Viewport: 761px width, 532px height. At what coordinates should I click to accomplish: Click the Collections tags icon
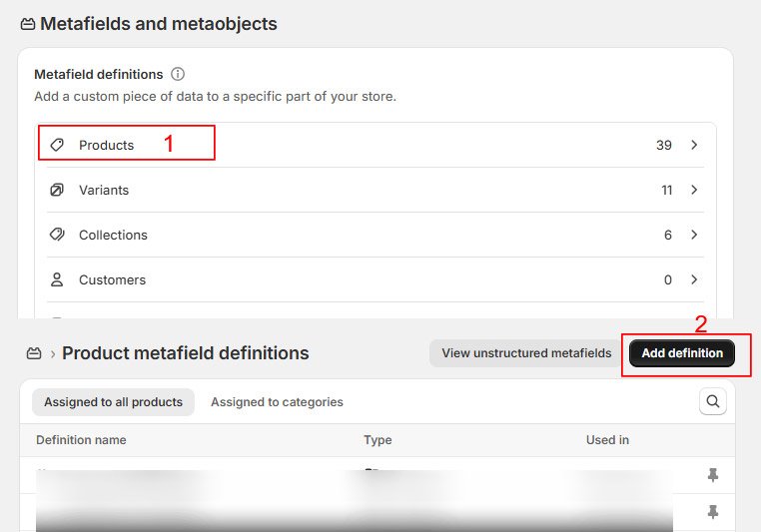(x=57, y=235)
